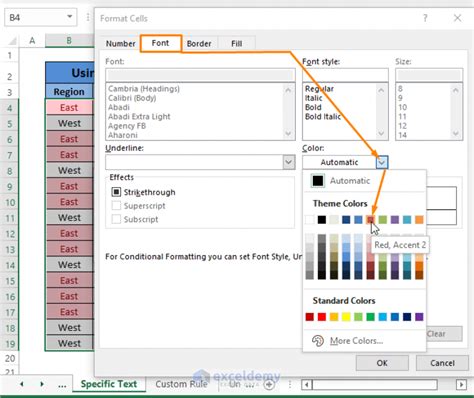The image size is (474, 398).
Task: Confirm with the OK button
Action: coord(382,363)
